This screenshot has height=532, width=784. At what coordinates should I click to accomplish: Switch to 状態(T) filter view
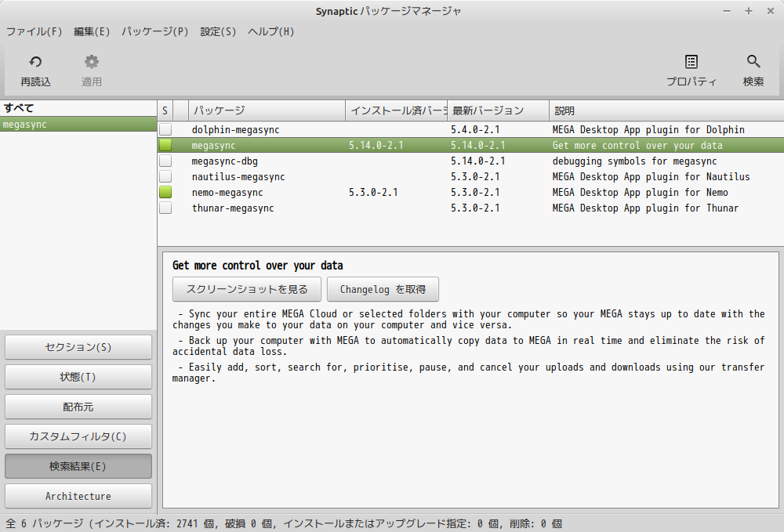coord(78,377)
